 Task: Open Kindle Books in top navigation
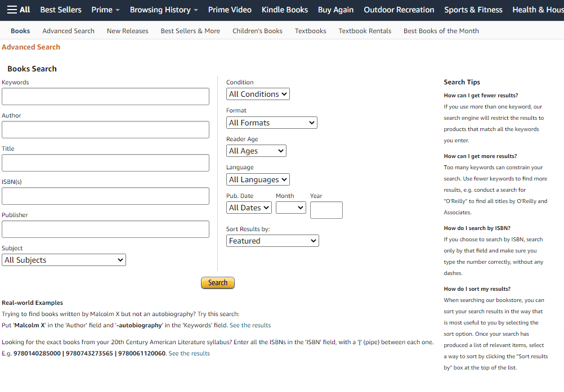click(x=284, y=10)
